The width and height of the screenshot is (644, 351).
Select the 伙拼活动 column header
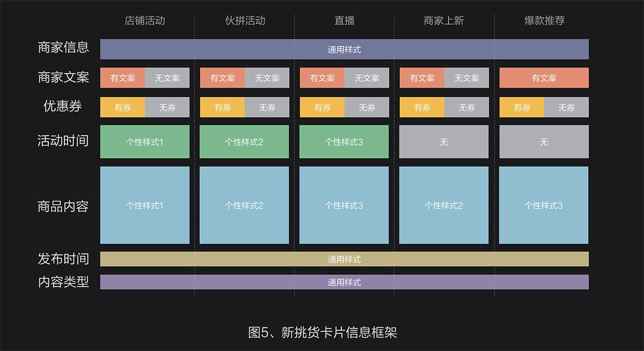(245, 21)
